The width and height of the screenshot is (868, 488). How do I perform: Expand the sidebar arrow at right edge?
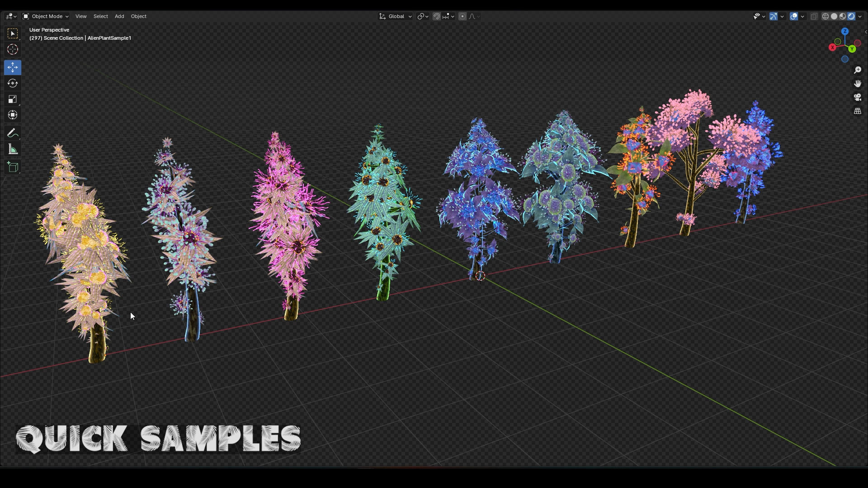pos(865,32)
